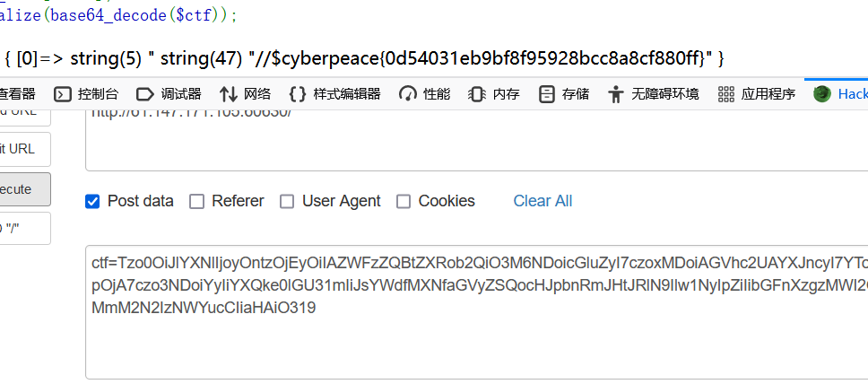Click the Split URL button
868x384 pixels.
tap(23, 149)
